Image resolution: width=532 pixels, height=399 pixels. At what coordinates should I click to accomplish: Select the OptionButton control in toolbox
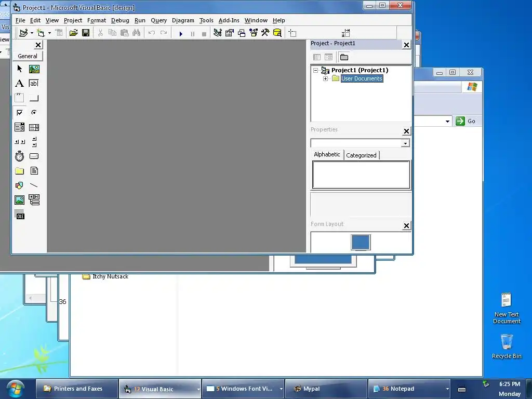34,112
